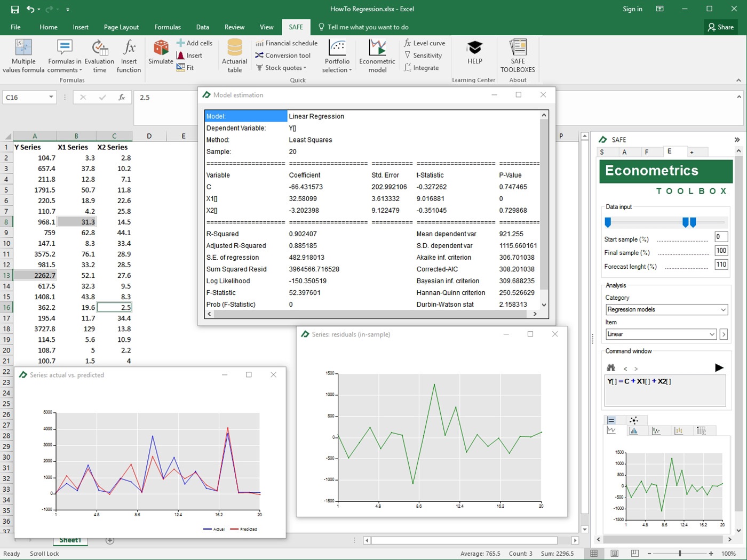The width and height of the screenshot is (747, 560).
Task: Switch to the network diagram tab in SAFE pane
Action: (634, 420)
